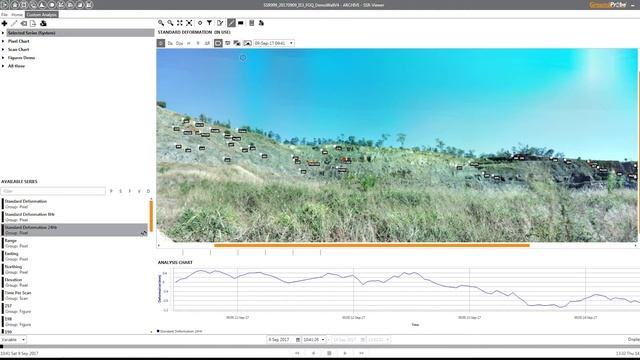Toggle the S filter letter in Available Series
Image resolution: width=640 pixels, height=360 pixels.
(120, 191)
